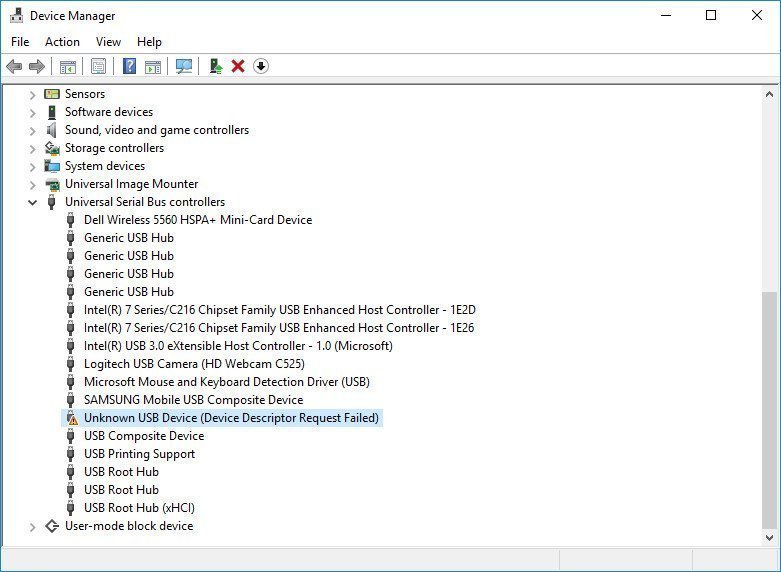The height and width of the screenshot is (572, 781).
Task: Toggle the action pane toolbar icon
Action: coord(153,66)
